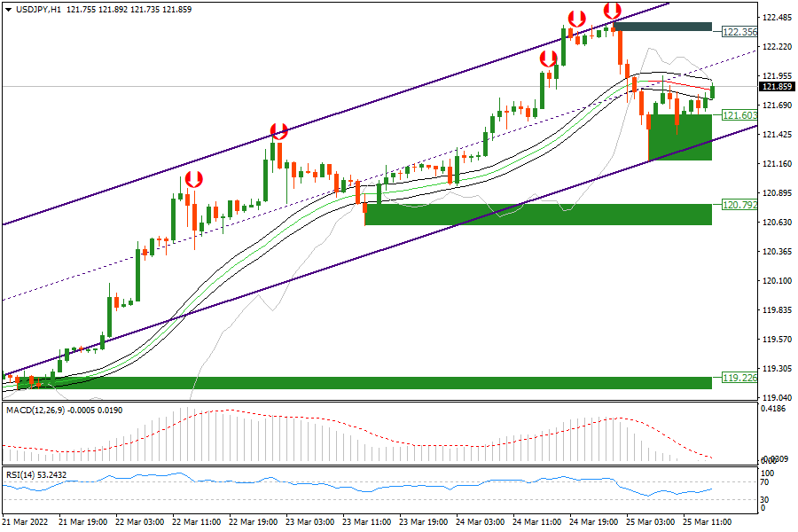
Task: Select the current price tag 121.859
Action: click(x=777, y=87)
